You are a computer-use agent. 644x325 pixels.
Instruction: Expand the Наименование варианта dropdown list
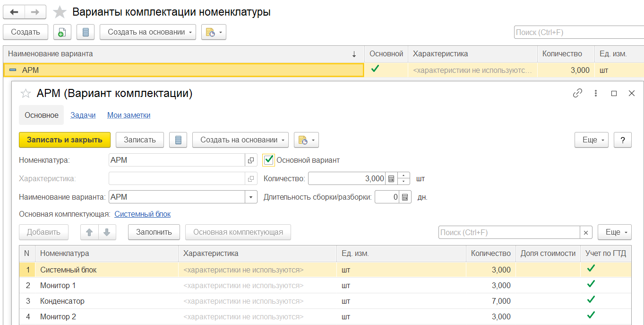pos(251,197)
